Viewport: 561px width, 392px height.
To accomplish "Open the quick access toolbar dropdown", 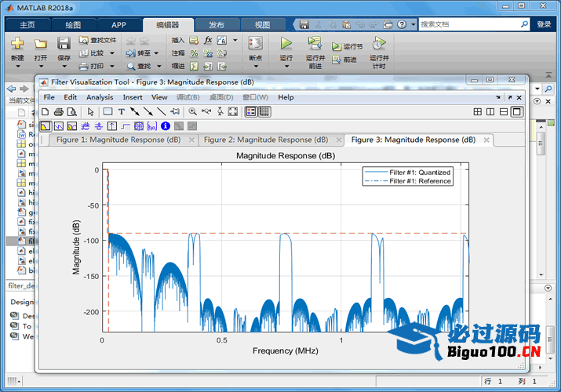I will [413, 24].
